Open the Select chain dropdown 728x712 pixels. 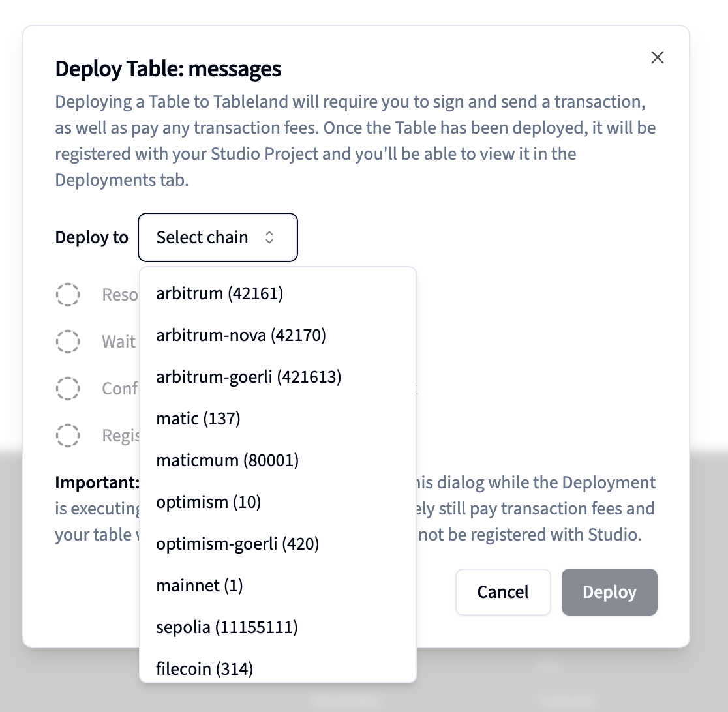217,237
